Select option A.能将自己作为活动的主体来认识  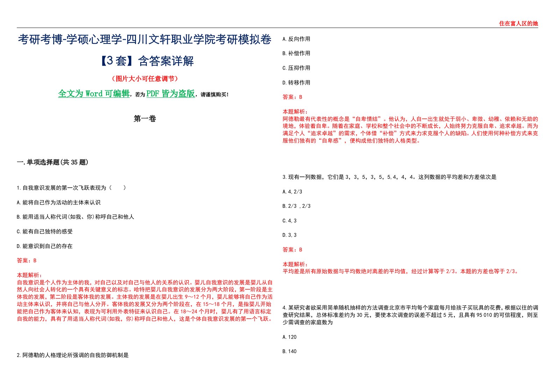59,203
